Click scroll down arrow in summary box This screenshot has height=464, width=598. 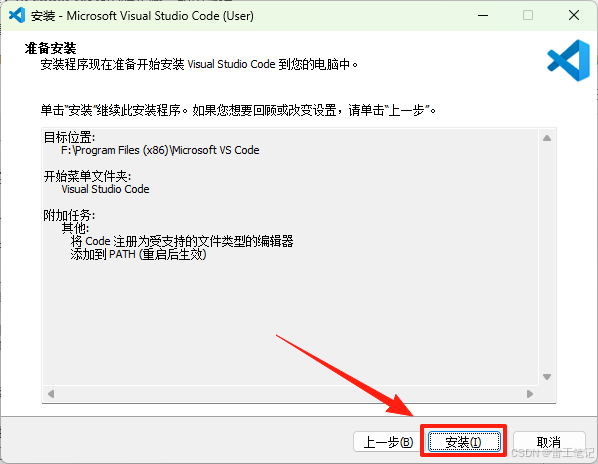pyautogui.click(x=547, y=377)
